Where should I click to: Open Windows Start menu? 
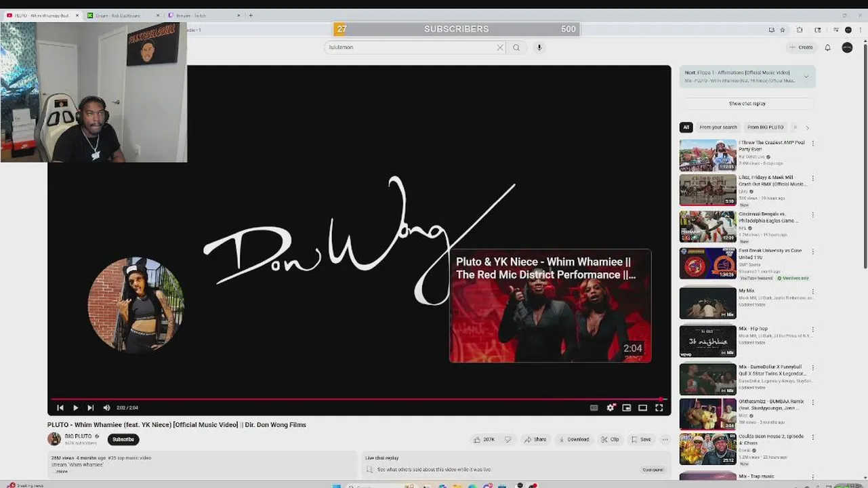coord(335,485)
